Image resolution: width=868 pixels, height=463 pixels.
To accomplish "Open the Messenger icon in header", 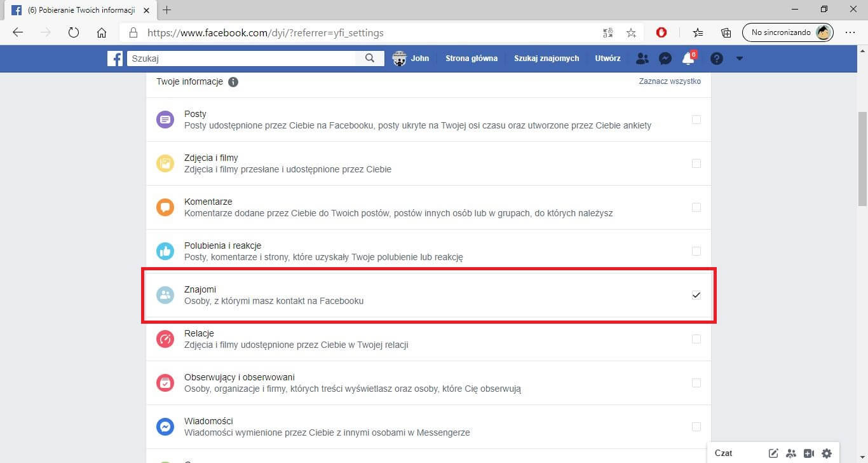I will tap(665, 59).
